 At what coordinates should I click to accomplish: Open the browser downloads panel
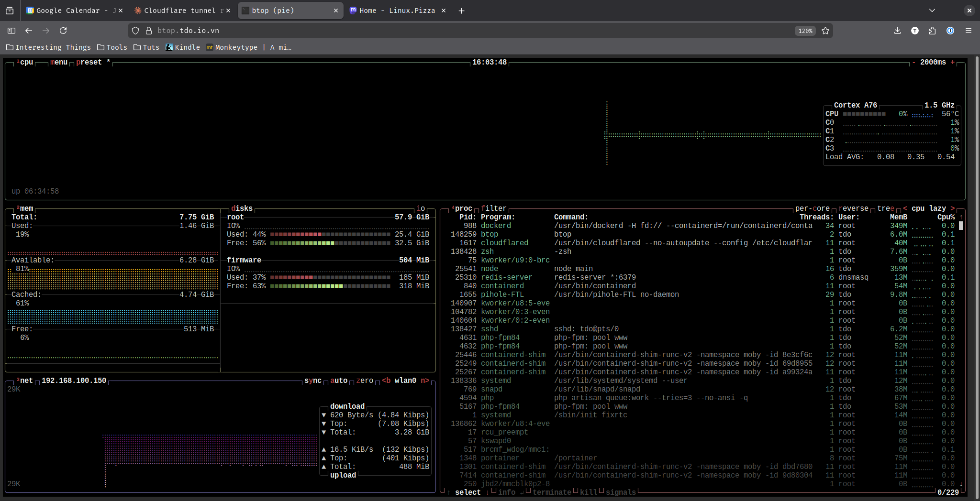(x=897, y=31)
